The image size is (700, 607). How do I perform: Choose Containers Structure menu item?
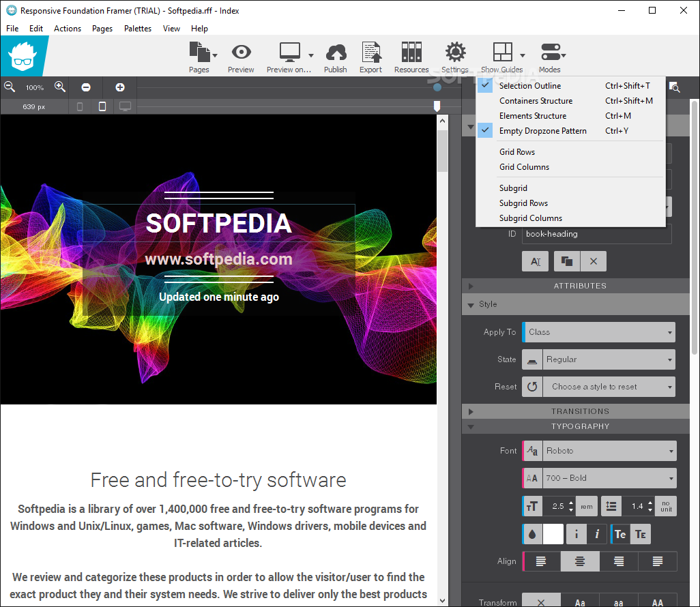click(570, 101)
